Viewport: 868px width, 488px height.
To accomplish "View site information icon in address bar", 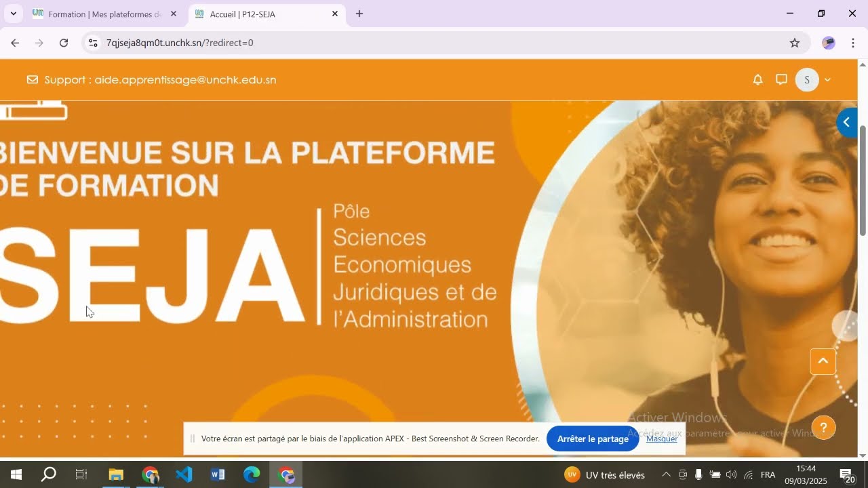I will pyautogui.click(x=94, y=43).
